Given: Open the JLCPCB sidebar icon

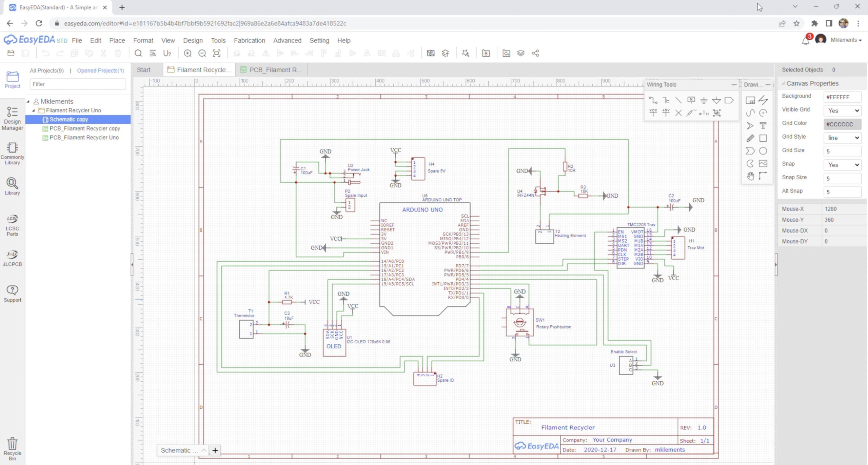Looking at the screenshot, I should (12, 258).
